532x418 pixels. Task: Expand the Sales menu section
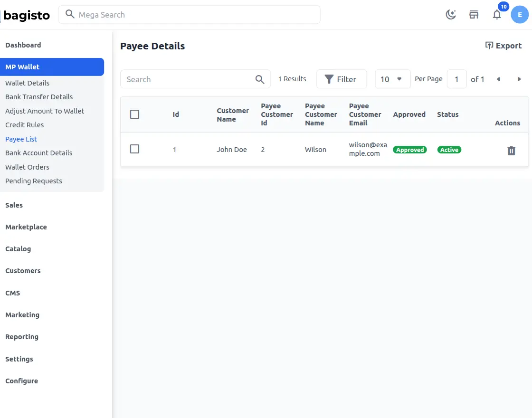tap(14, 205)
